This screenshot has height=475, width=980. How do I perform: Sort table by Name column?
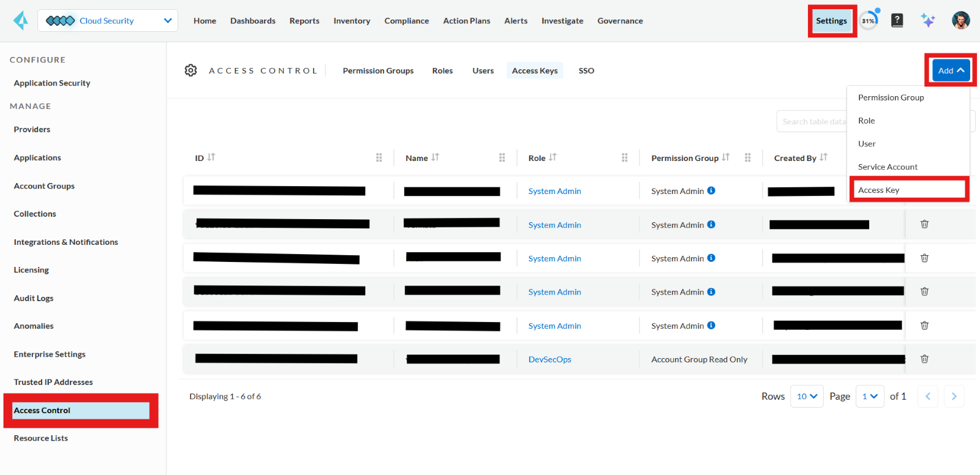coord(435,157)
